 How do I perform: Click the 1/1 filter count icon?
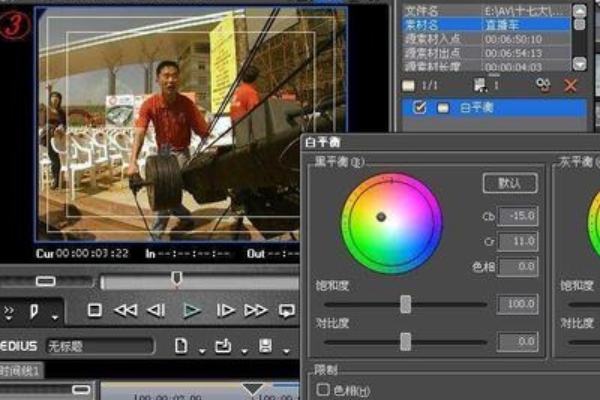pos(408,85)
